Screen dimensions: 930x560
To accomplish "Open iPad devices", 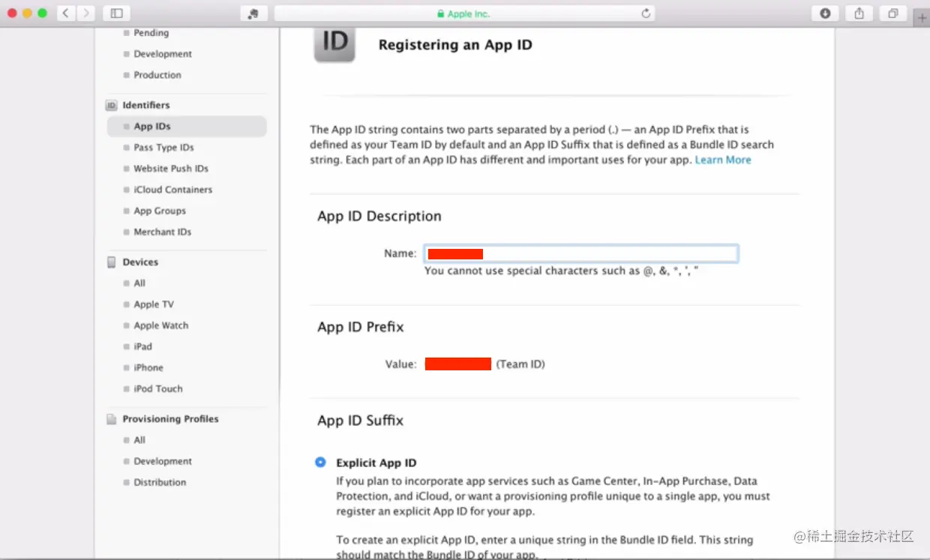I will click(x=142, y=346).
